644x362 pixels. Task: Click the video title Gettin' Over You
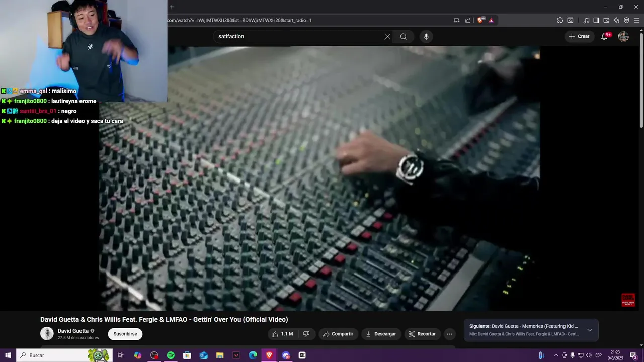coord(164,319)
